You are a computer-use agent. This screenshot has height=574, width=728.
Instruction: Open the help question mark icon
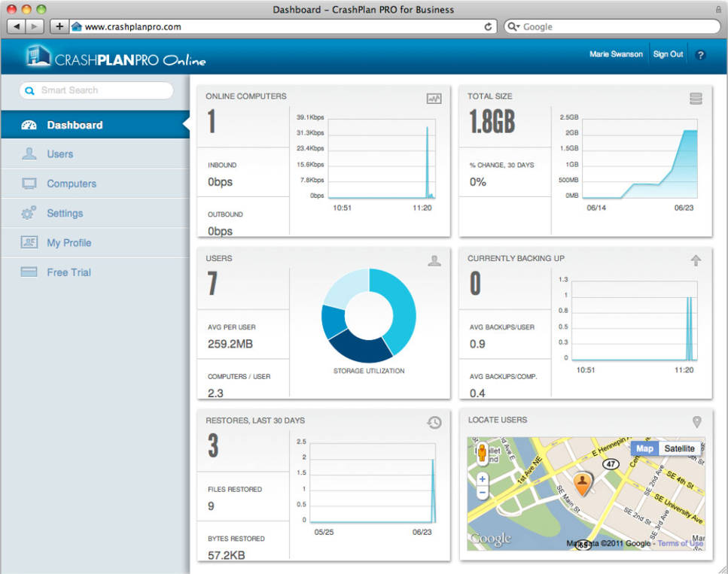point(701,54)
